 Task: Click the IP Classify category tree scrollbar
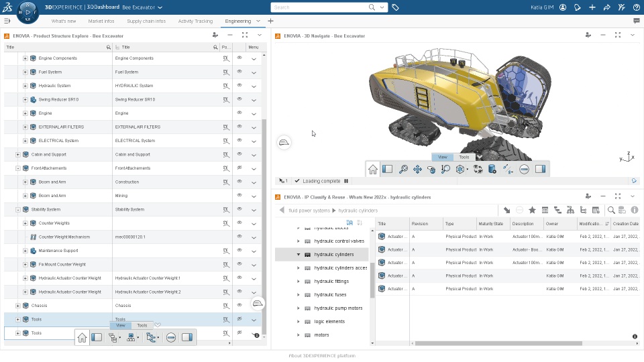[372, 280]
